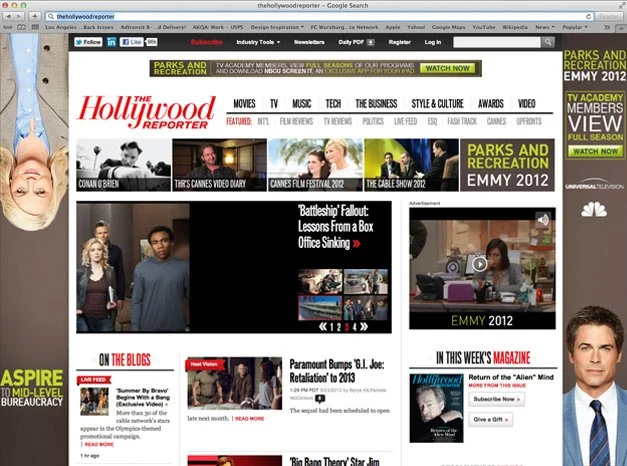
Task: Open the Video section
Action: click(527, 104)
